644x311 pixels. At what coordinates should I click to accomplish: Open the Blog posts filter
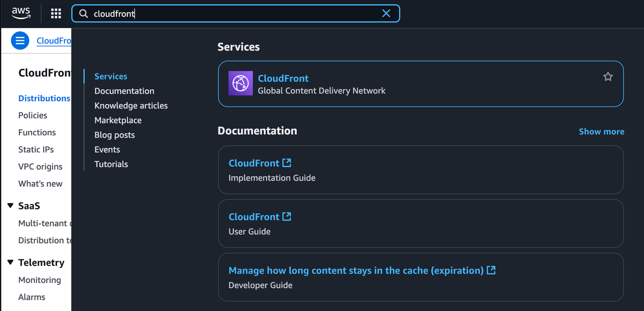(114, 135)
